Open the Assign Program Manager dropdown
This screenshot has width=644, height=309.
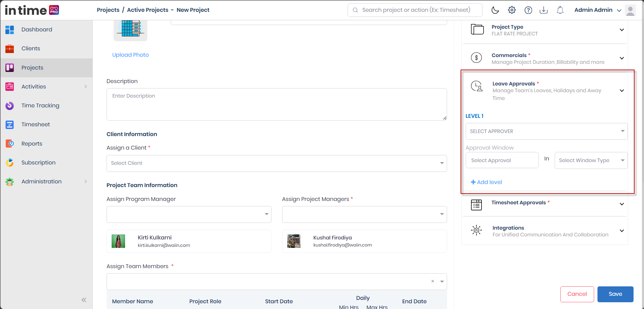(x=189, y=214)
